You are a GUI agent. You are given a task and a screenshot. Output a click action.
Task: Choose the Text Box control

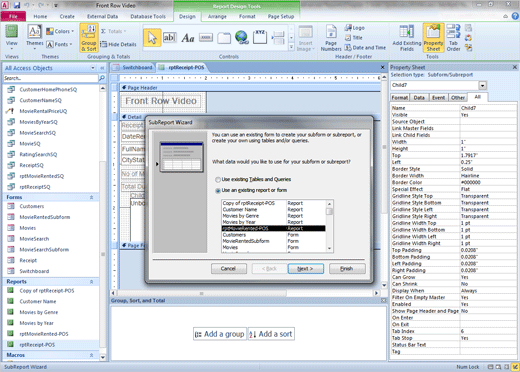pyautogui.click(x=170, y=38)
